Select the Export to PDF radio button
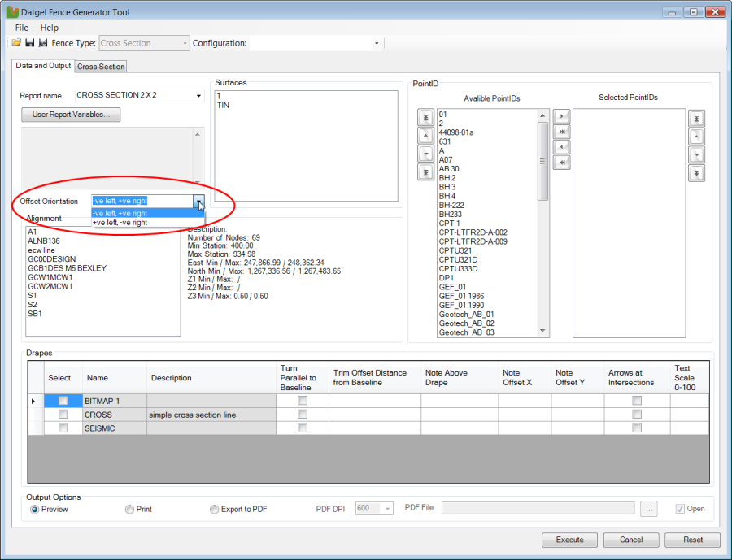This screenshot has height=560, width=732. click(x=215, y=510)
